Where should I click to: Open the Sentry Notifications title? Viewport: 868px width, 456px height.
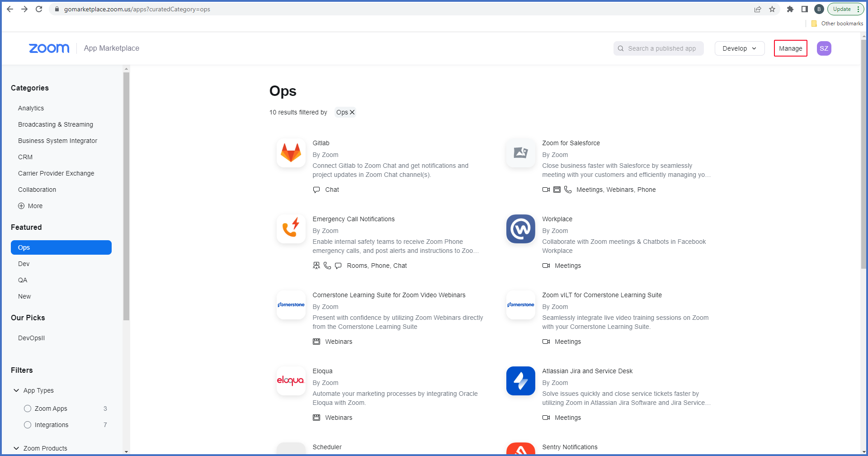570,447
